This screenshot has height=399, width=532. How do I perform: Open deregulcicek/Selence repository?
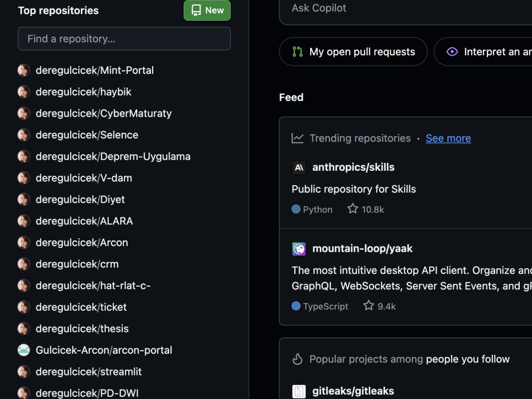(x=87, y=135)
